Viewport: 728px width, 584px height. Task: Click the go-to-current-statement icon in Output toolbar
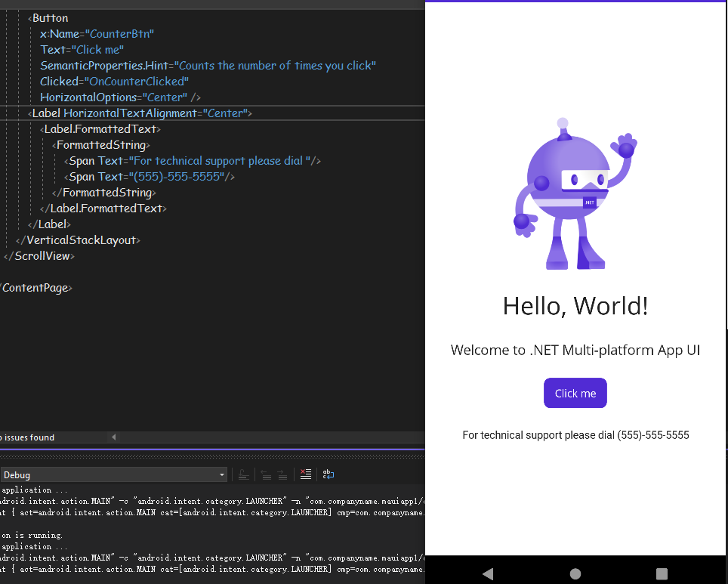coord(244,474)
